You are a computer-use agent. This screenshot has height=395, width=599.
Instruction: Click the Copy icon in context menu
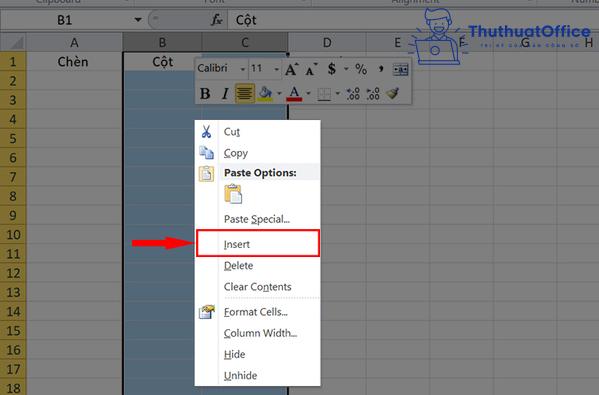point(206,153)
